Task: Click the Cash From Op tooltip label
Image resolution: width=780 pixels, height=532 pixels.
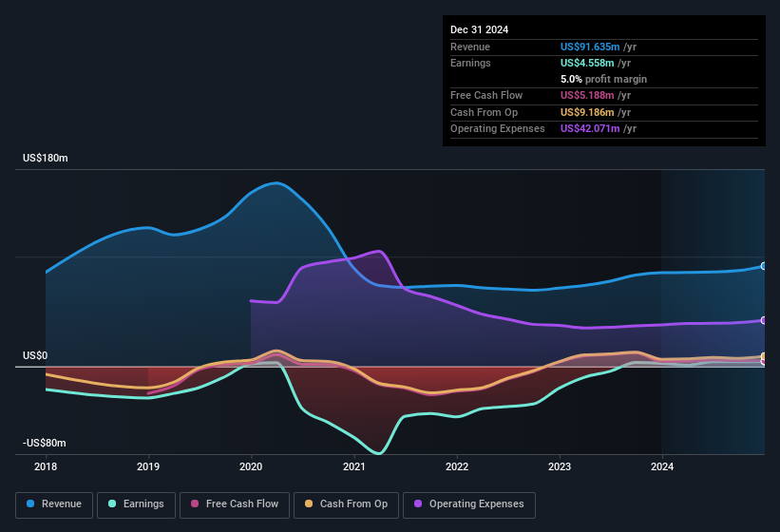Action: pyautogui.click(x=484, y=112)
